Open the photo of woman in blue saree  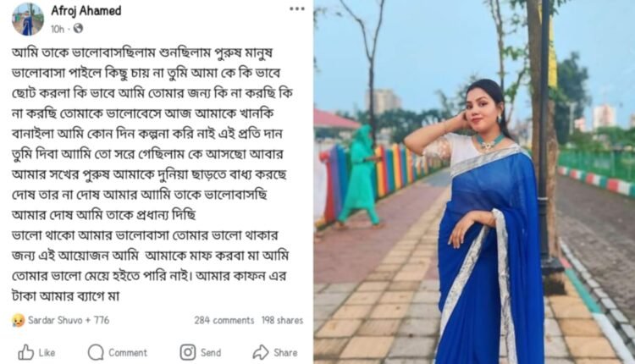coord(474,182)
